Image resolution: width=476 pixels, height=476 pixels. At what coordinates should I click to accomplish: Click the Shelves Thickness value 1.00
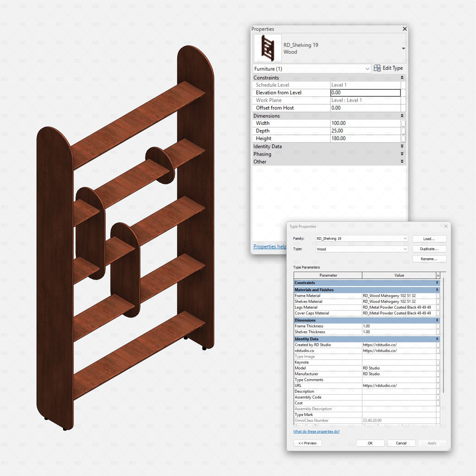click(399, 332)
